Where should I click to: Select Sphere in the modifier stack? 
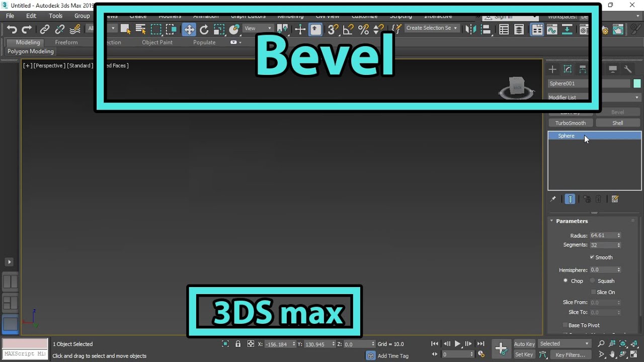pos(594,136)
